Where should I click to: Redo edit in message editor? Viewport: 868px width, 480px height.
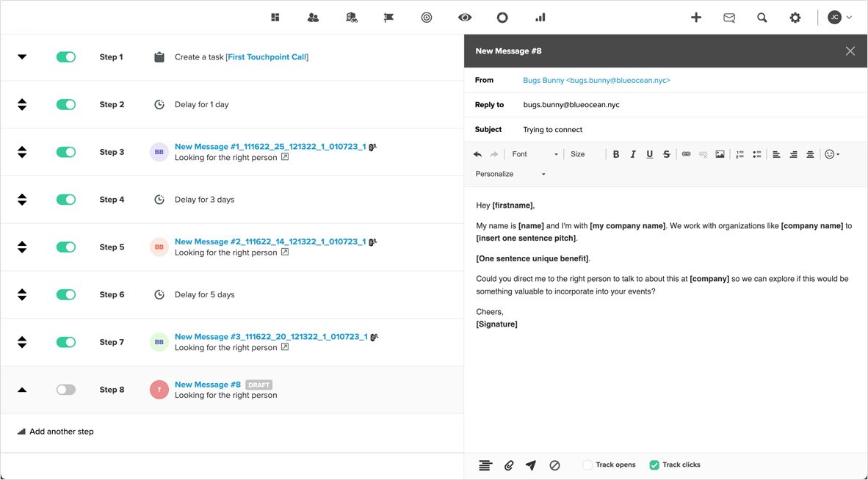493,154
